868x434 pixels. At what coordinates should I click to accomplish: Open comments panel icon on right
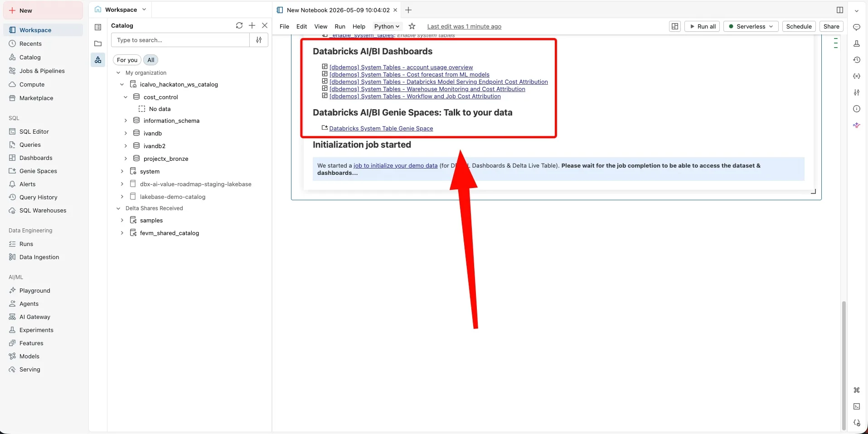point(857,27)
